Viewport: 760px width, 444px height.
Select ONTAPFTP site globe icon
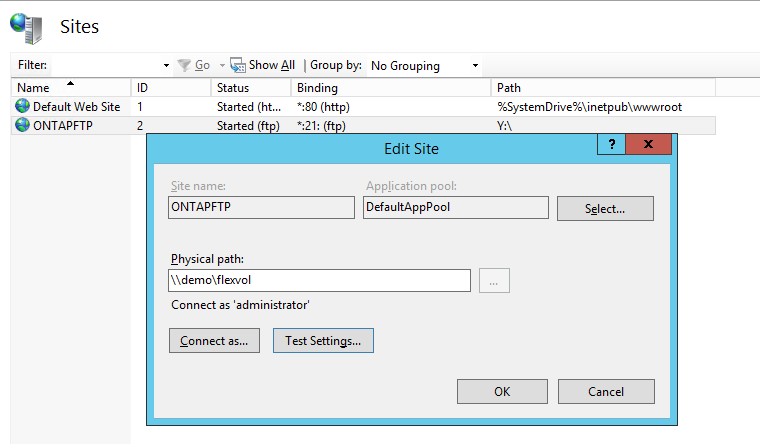pyautogui.click(x=22, y=125)
